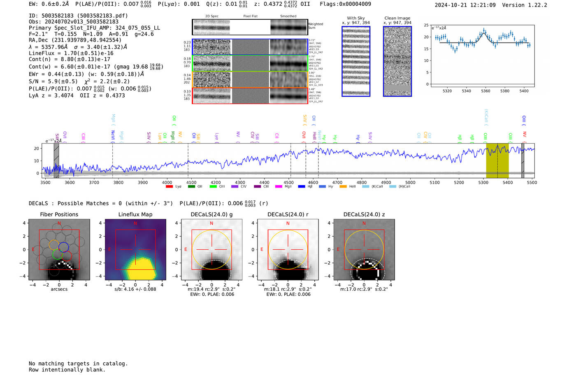Click the "Flags:0x00004009" text
Viewport: 576px width, 392px height.
coord(345,4)
